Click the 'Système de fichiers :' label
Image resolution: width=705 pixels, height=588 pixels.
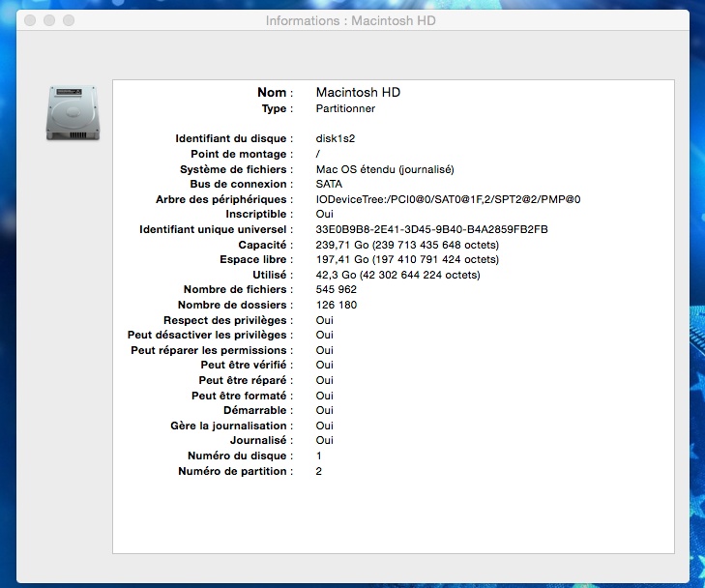click(237, 169)
